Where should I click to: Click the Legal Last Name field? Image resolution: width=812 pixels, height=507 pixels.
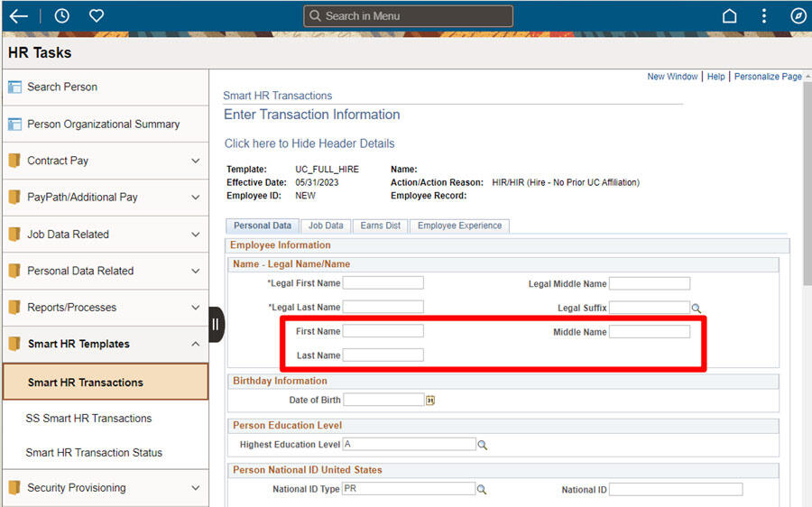coord(383,307)
